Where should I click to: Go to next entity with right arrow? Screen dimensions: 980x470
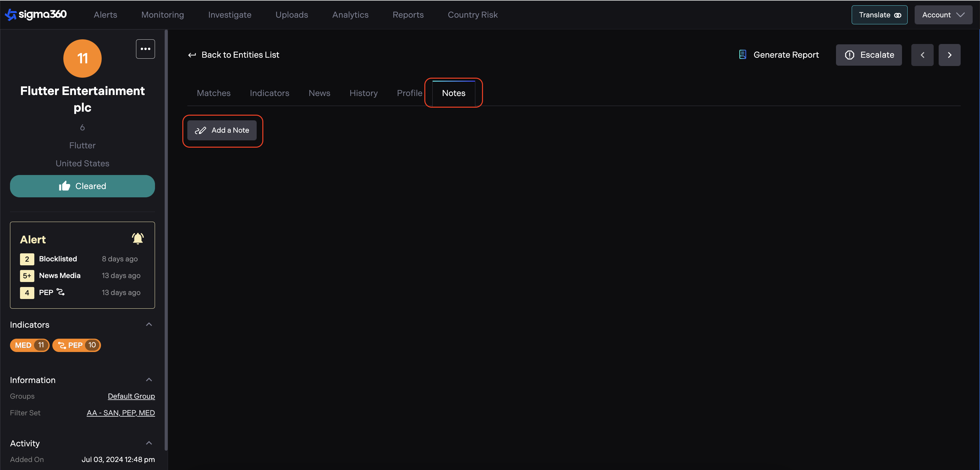tap(949, 55)
